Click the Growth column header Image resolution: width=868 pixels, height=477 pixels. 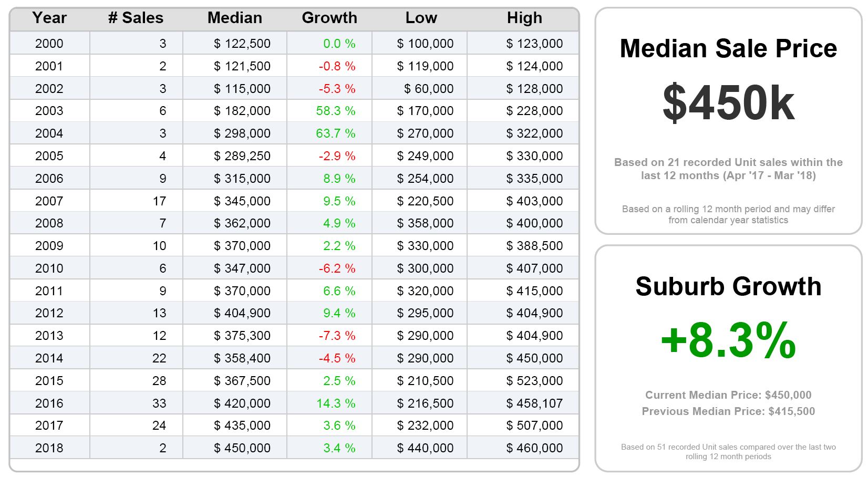click(329, 18)
